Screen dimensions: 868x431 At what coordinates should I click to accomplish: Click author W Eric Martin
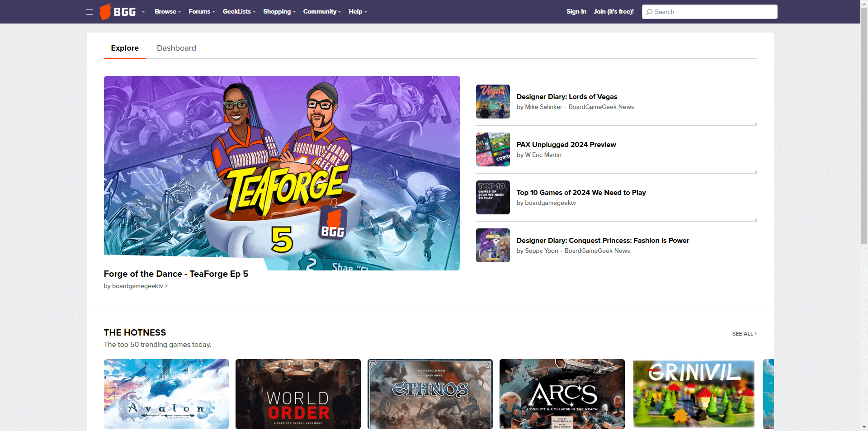tap(543, 155)
